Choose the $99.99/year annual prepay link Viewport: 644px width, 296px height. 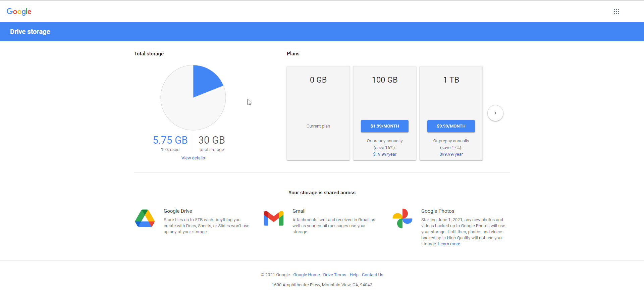451,154
